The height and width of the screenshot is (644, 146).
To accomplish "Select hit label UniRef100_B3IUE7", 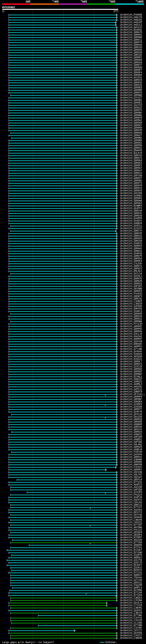I will click(x=131, y=550).
